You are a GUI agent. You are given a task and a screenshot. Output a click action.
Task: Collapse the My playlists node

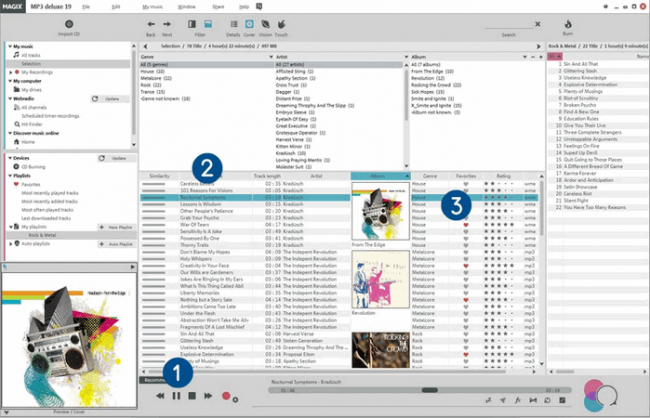(10, 227)
